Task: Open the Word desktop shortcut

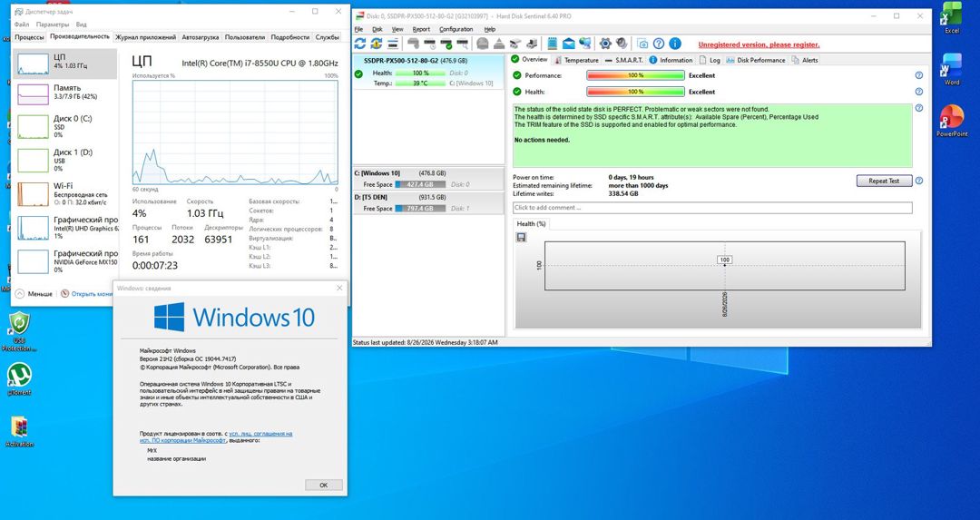Action: tap(952, 69)
